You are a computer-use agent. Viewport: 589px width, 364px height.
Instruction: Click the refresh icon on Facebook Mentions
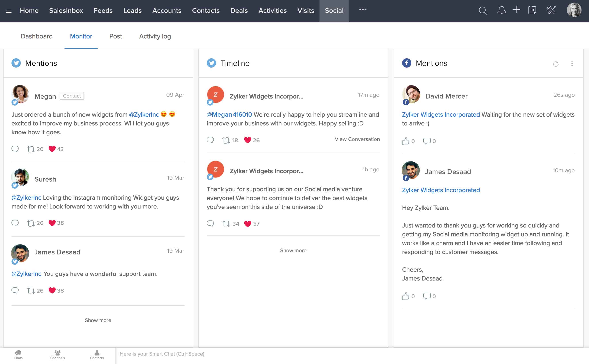[556, 63]
